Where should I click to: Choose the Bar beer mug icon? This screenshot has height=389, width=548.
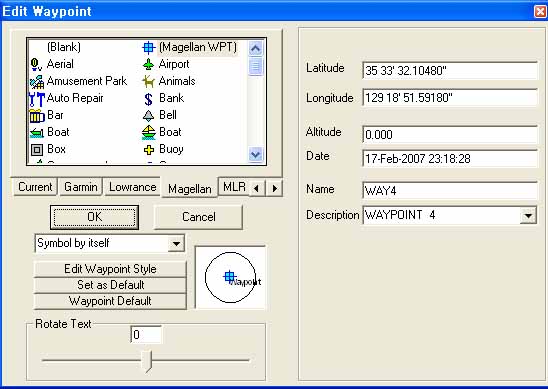pyautogui.click(x=37, y=116)
